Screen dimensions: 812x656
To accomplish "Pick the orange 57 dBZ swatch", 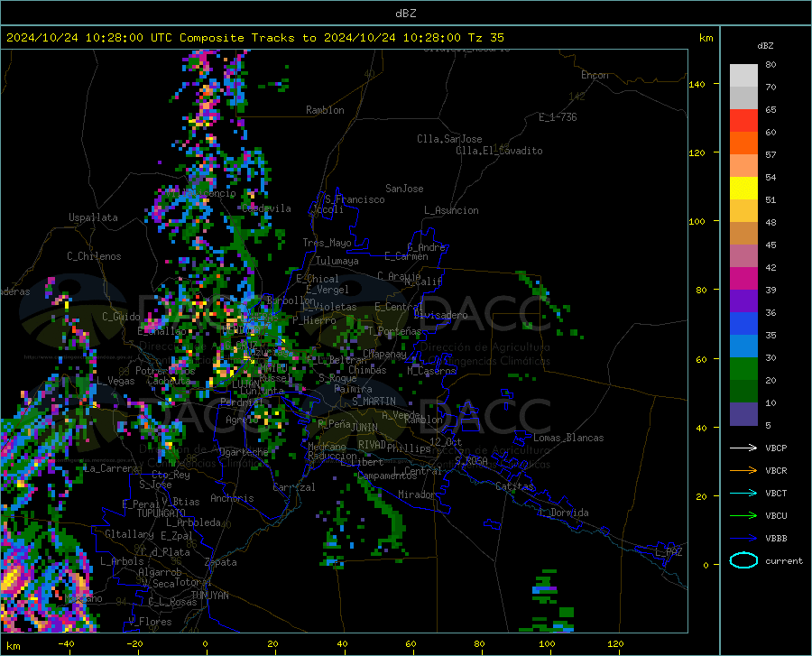I will 743,143.
